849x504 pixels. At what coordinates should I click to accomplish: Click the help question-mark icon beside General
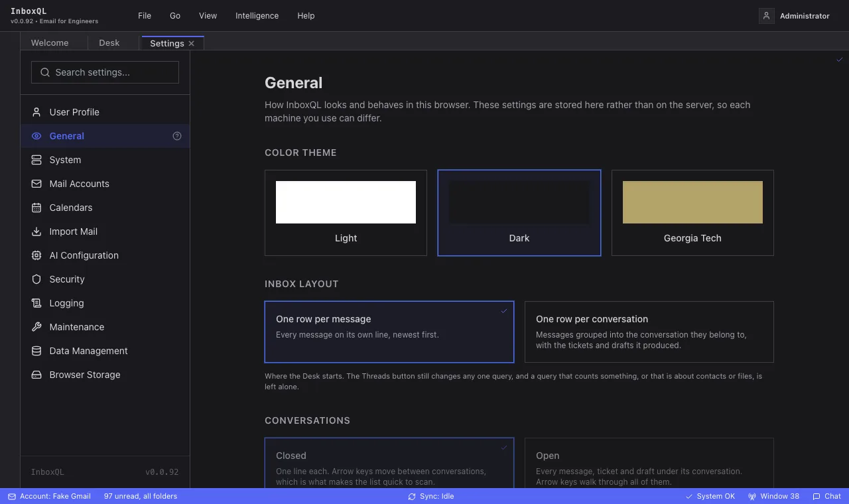pyautogui.click(x=177, y=136)
